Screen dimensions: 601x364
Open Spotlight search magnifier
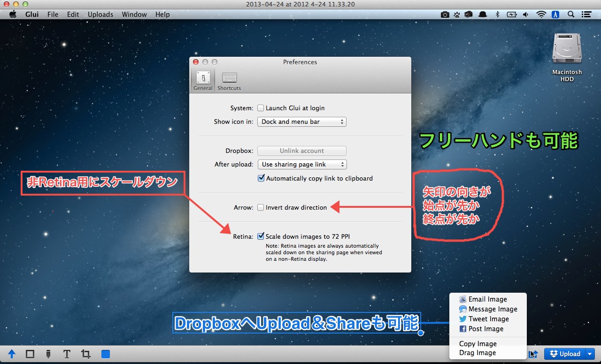click(x=572, y=15)
